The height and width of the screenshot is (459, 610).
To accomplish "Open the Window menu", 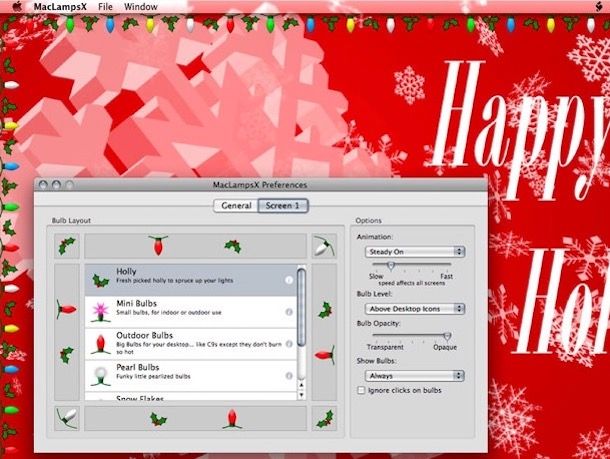I will pyautogui.click(x=140, y=7).
